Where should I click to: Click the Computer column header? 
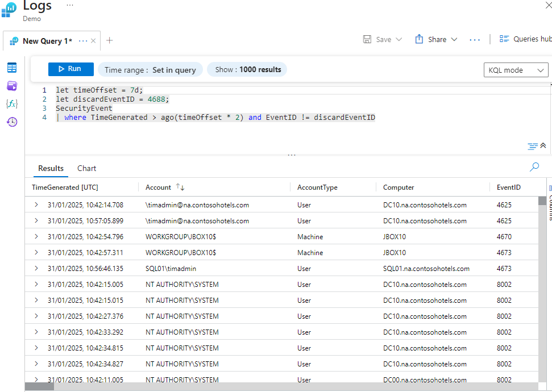click(x=399, y=187)
